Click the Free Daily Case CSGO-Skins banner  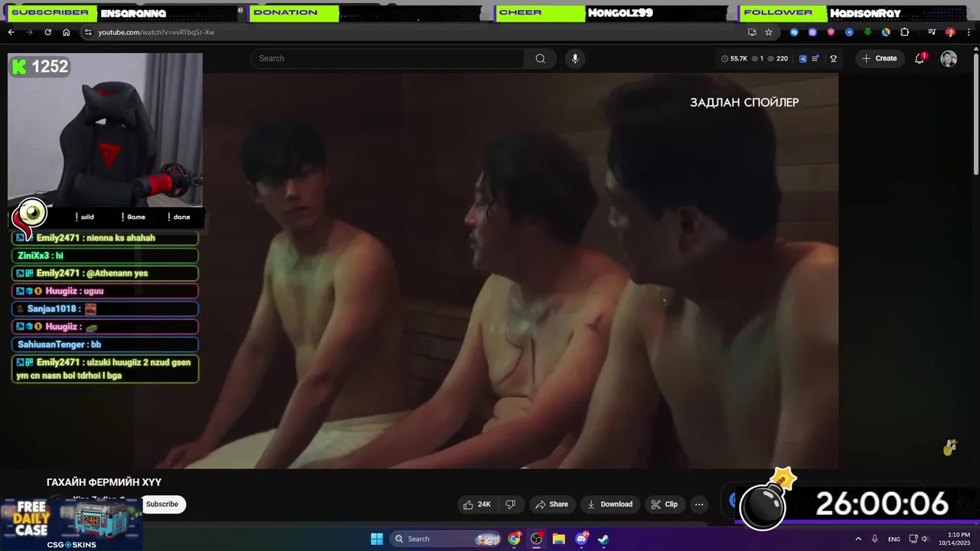click(x=71, y=524)
